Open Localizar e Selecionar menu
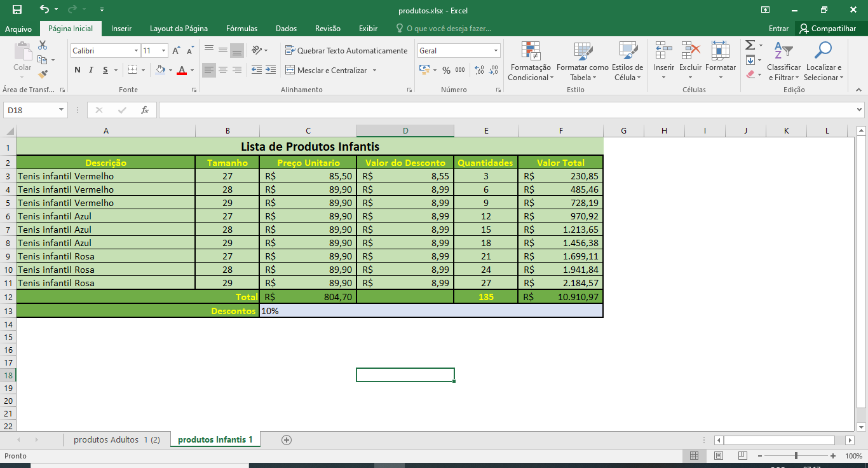Screen dimensions: 868x468 click(824, 62)
